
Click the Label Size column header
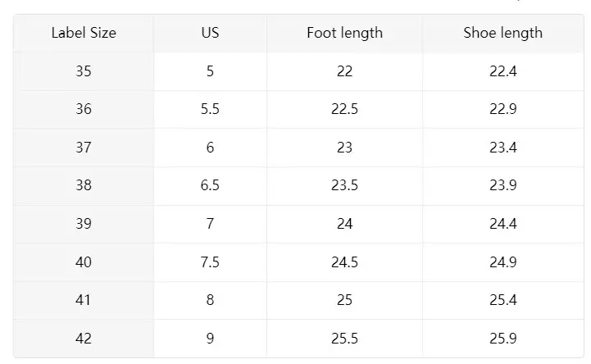(x=84, y=33)
